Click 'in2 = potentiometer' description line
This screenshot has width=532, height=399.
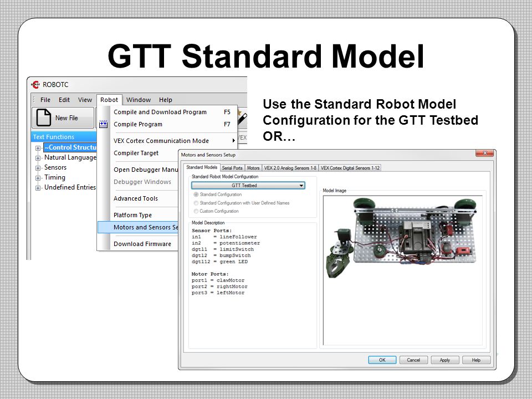[x=226, y=243]
